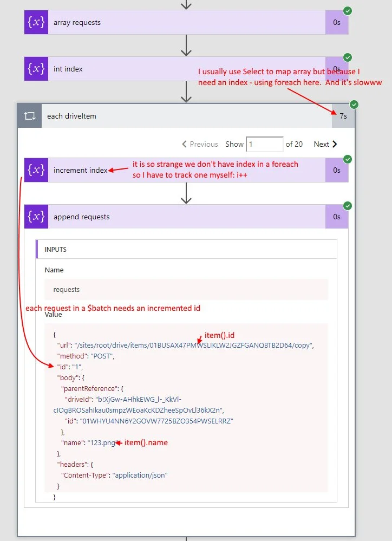Click the int index variable icon
The image size is (392, 541).
[x=36, y=69]
